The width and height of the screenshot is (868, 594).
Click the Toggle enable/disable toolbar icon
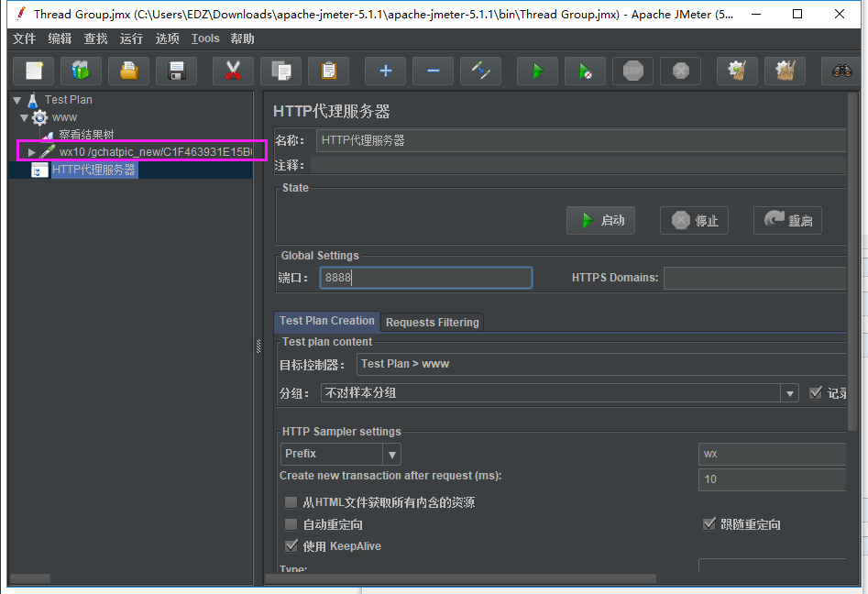point(480,71)
